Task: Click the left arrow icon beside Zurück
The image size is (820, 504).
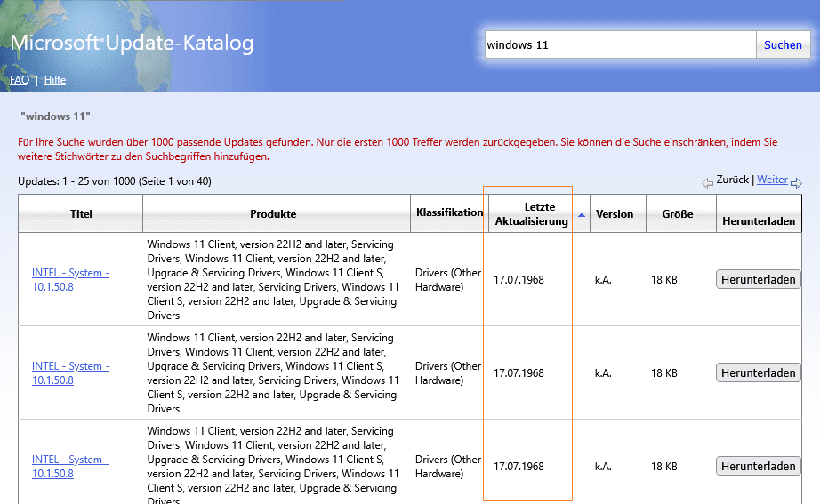Action: pyautogui.click(x=707, y=183)
